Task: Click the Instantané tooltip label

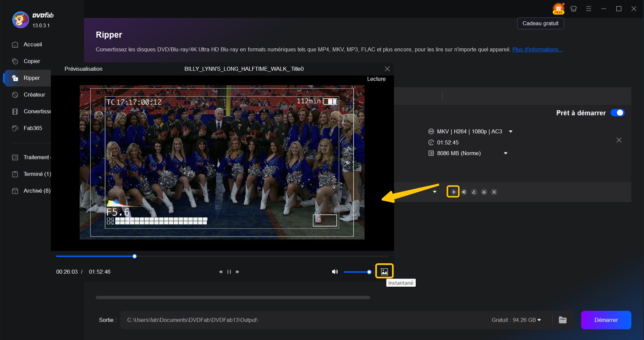Action: pyautogui.click(x=401, y=283)
